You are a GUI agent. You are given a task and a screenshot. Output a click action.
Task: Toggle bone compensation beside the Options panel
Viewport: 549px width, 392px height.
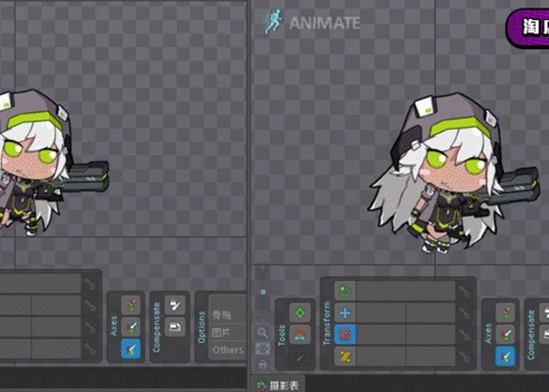click(175, 305)
